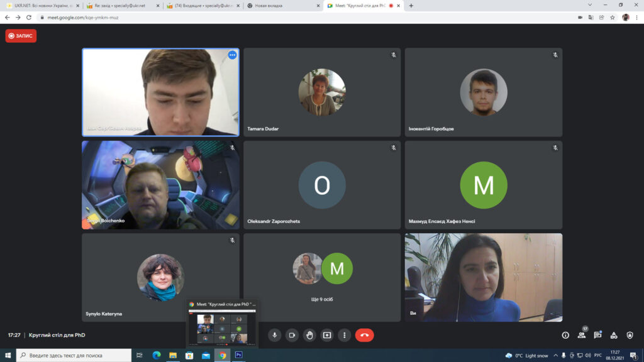Leave the call with the red button
This screenshot has height=362, width=644.
tap(364, 336)
